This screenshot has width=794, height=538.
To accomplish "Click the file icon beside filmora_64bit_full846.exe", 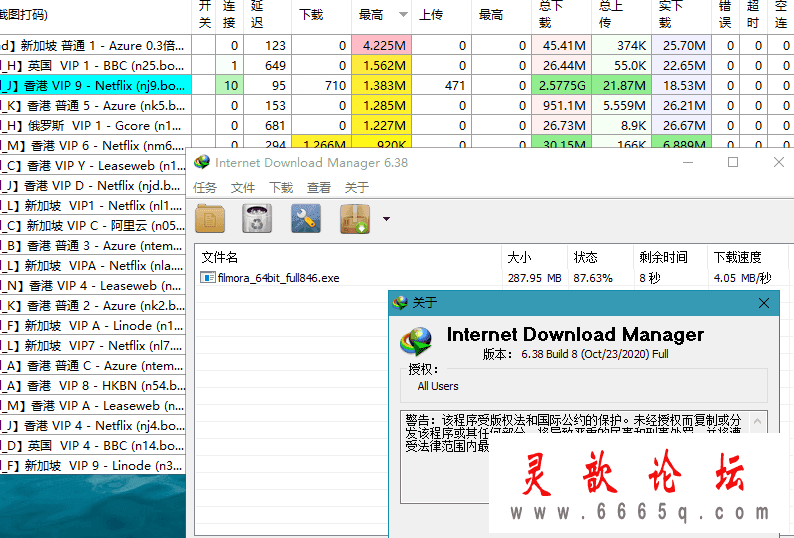I will click(x=208, y=278).
